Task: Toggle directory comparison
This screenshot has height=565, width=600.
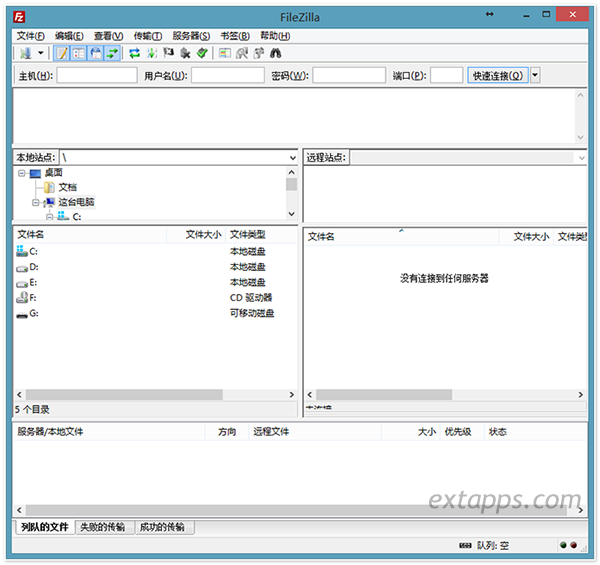Action: (242, 53)
